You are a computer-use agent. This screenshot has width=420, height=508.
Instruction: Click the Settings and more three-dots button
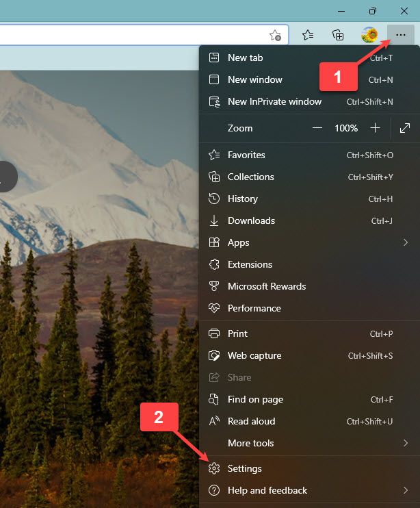point(401,35)
